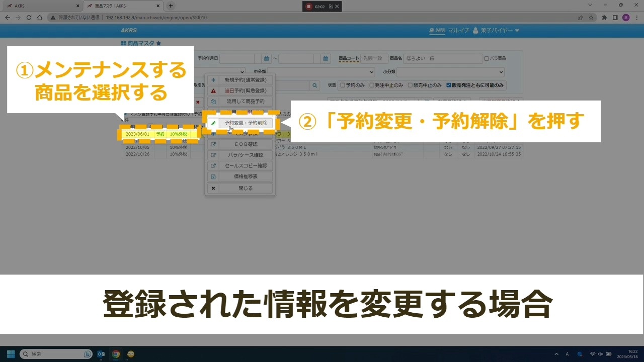Uncheck 販売発注ともに可能のみ checkbox
Screen dimensions: 644x362
point(449,85)
